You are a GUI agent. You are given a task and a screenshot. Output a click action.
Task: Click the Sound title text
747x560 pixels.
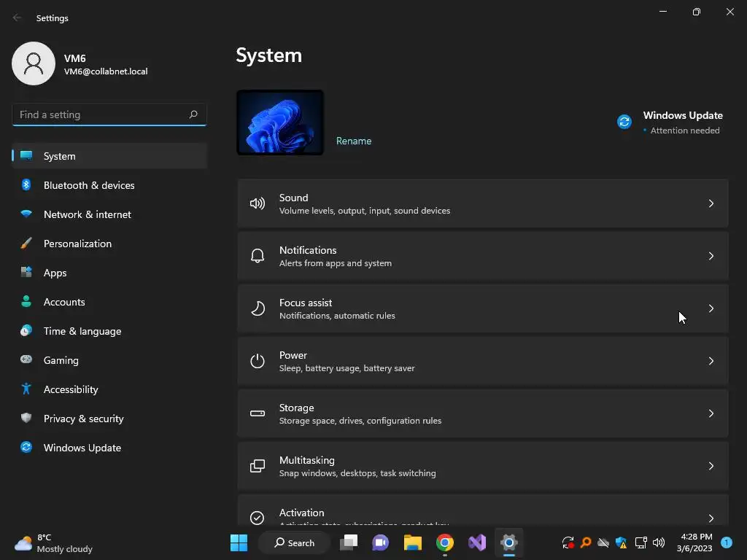point(293,198)
